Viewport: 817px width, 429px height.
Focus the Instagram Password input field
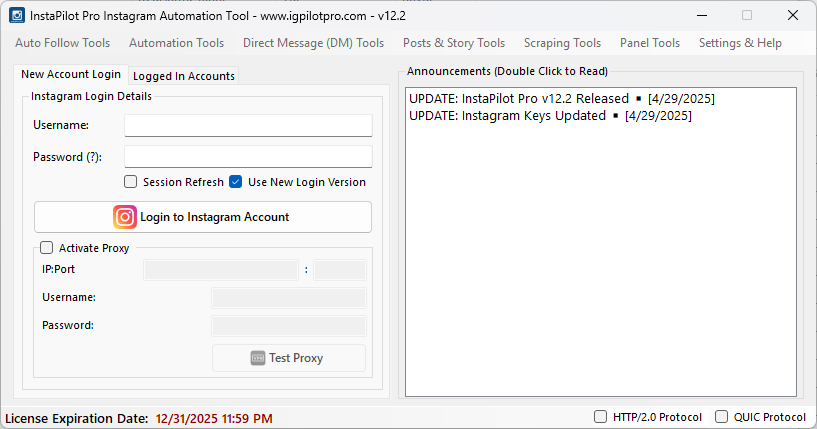(x=248, y=157)
